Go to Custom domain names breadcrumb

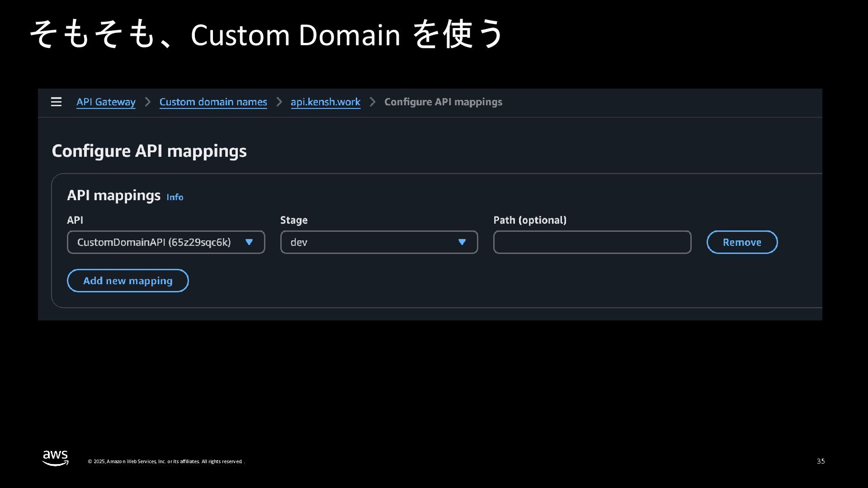pos(213,102)
